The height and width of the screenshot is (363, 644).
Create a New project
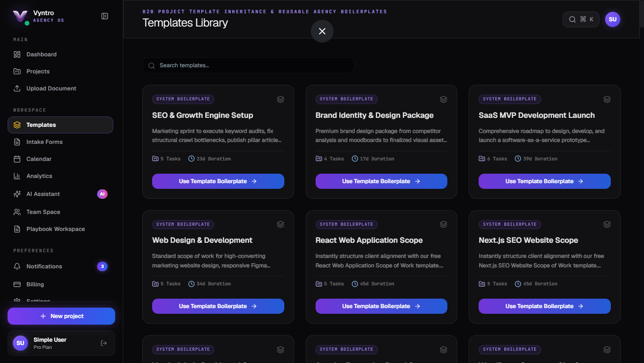click(x=61, y=316)
